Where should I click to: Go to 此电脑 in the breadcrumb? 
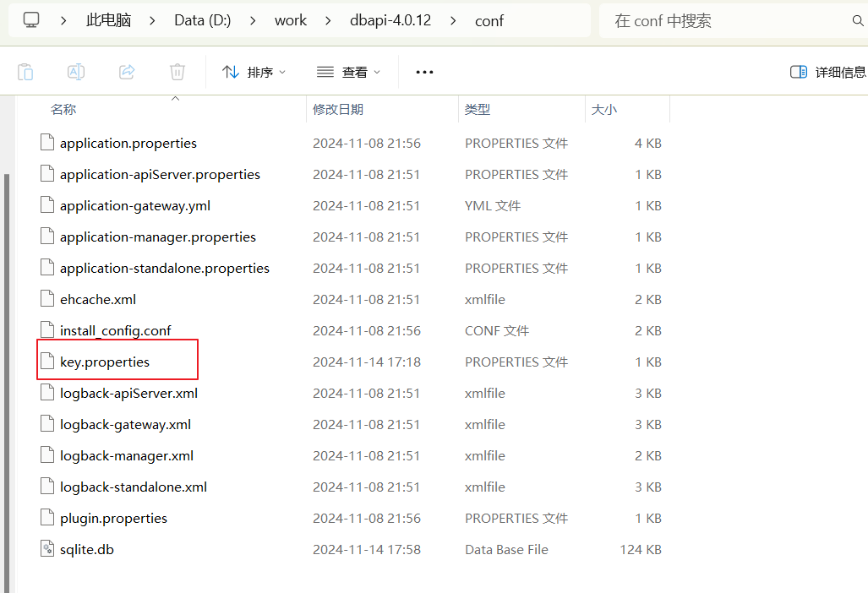pos(108,20)
